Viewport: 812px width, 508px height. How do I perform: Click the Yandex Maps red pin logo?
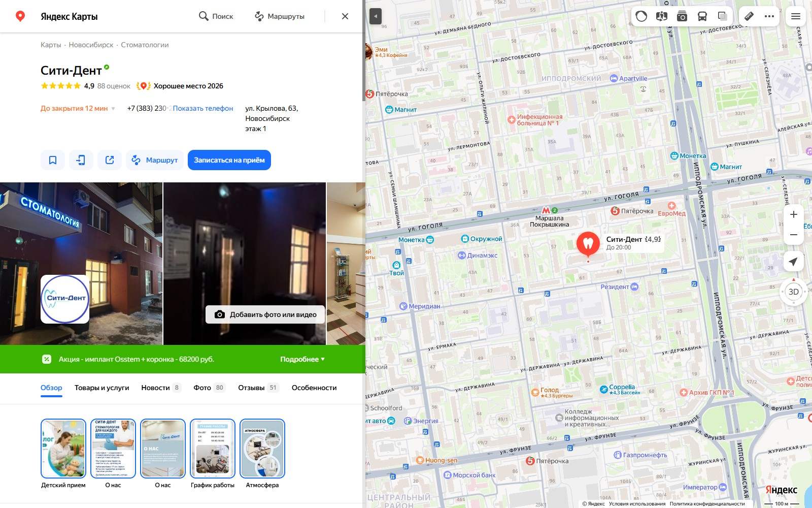point(20,16)
